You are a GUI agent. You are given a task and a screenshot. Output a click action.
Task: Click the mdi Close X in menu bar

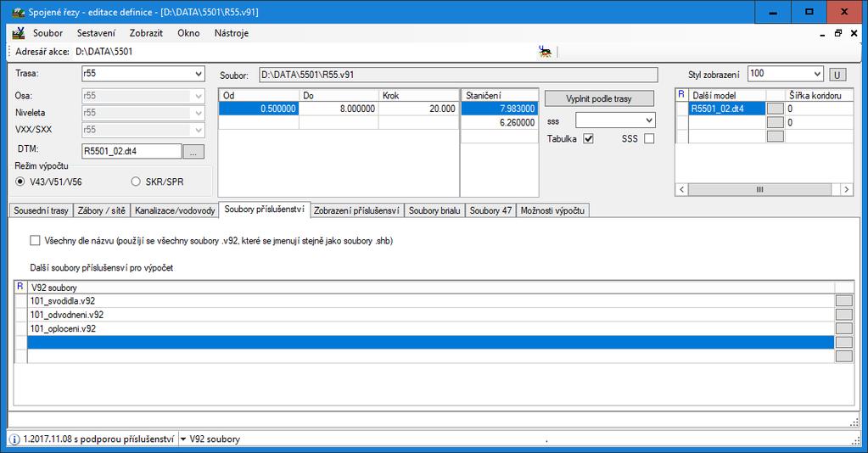pos(854,33)
